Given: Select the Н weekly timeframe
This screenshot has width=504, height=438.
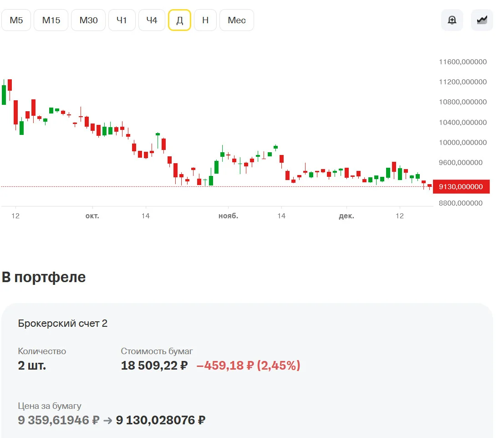Looking at the screenshot, I should coord(205,20).
